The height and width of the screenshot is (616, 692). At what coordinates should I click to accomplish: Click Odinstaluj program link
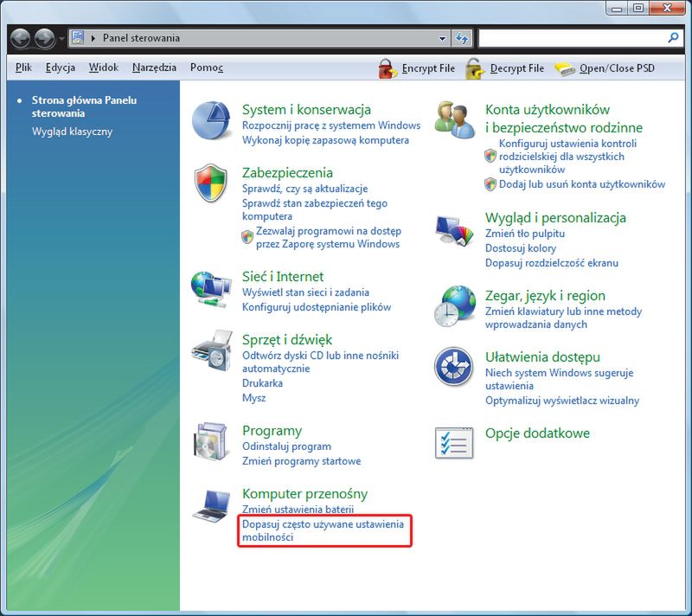pos(286,446)
